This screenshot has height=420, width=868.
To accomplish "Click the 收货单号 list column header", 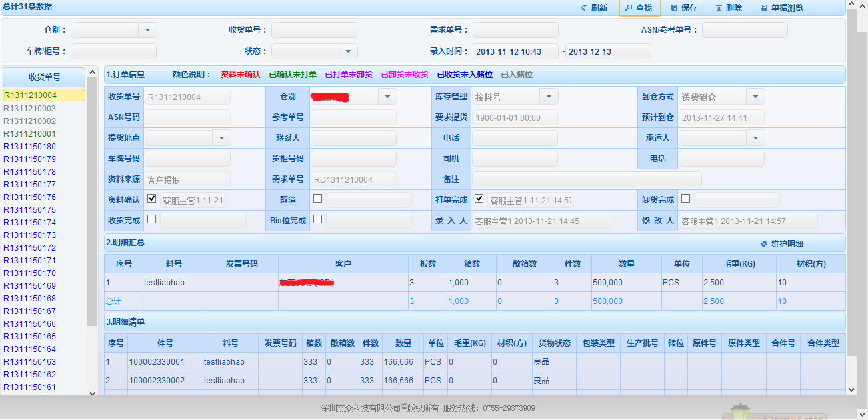I will [44, 77].
